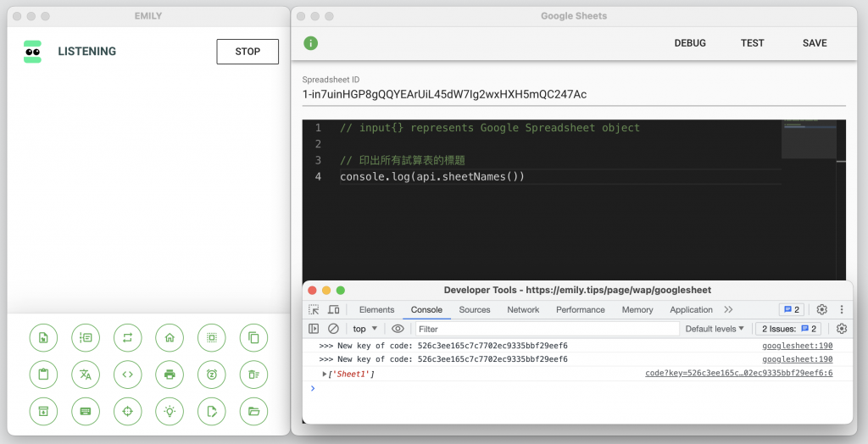Screen dimensions: 868x444
Task: Open the DevTools three-dot customize menu
Action: pyautogui.click(x=842, y=309)
